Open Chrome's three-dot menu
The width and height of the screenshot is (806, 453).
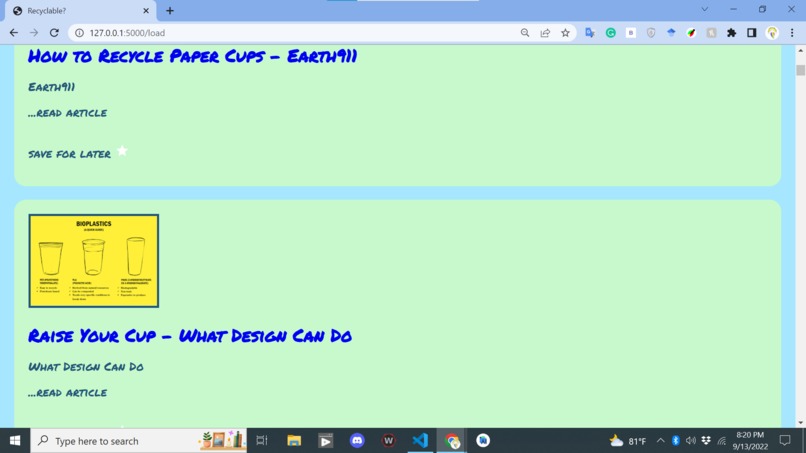pyautogui.click(x=792, y=33)
